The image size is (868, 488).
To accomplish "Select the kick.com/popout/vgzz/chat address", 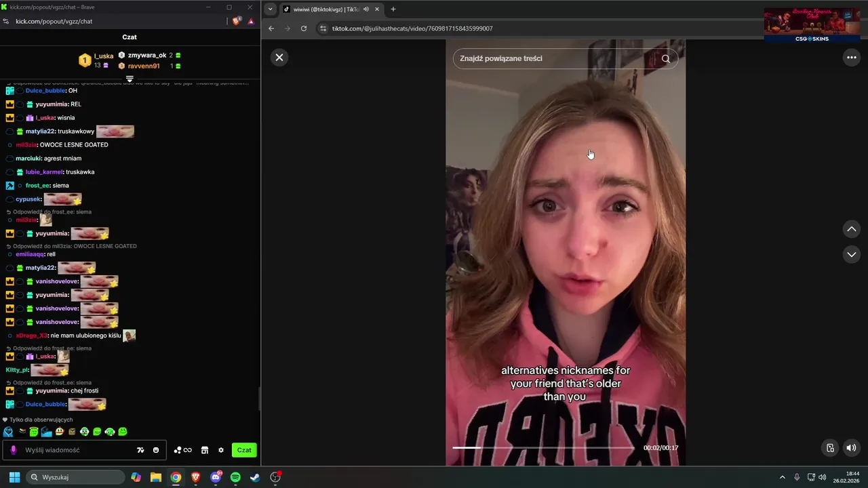I will [54, 21].
